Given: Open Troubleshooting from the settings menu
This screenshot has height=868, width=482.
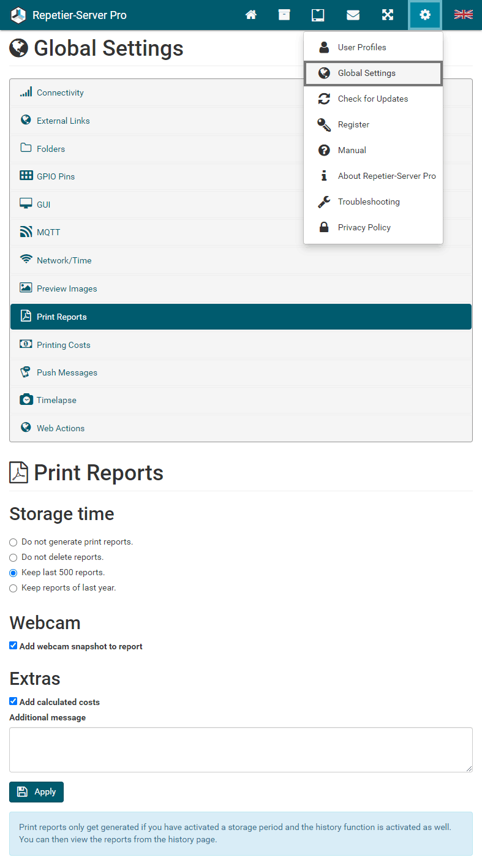Looking at the screenshot, I should tap(368, 202).
